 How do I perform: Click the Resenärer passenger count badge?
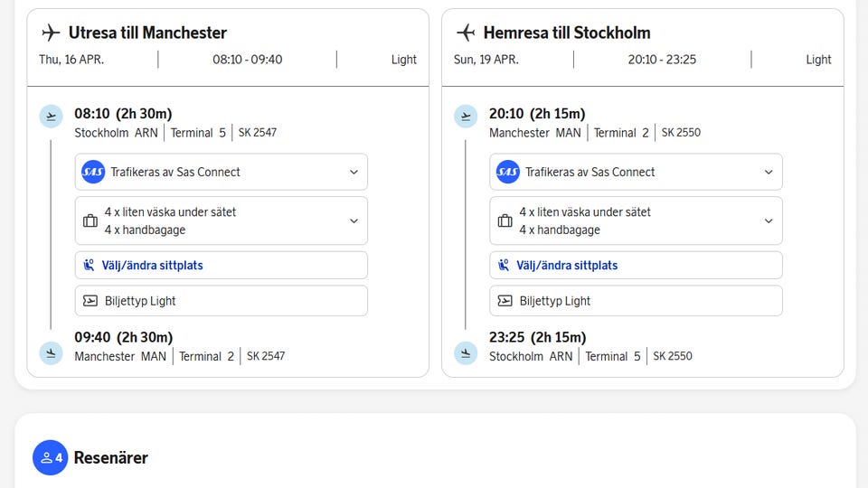pos(51,458)
